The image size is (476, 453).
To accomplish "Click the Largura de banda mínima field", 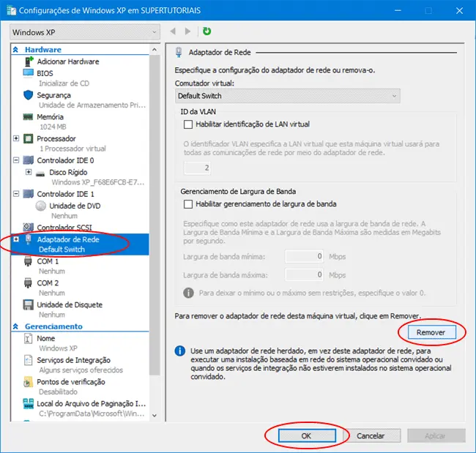I will coord(304,256).
